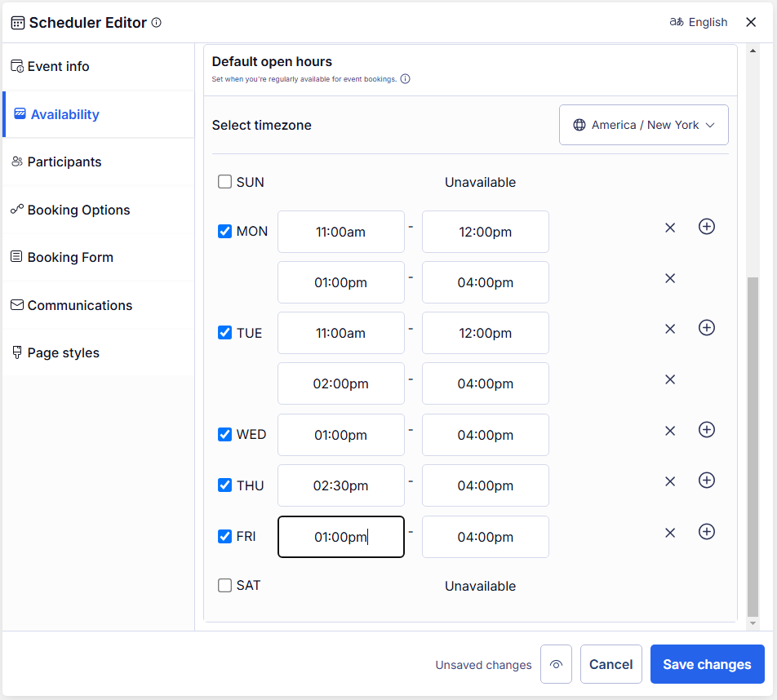Add another time slot for Friday

pos(707,532)
